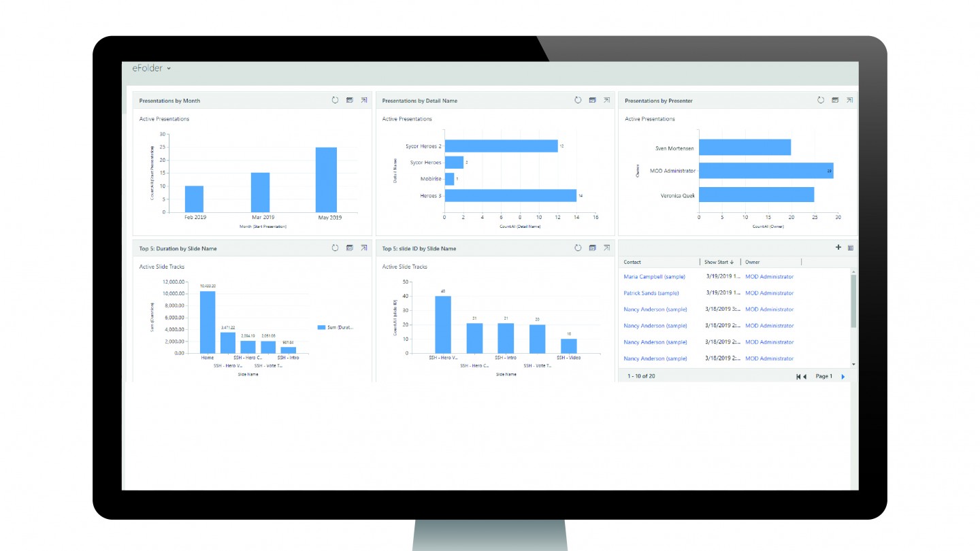View records for Presentations by Month chart
This screenshot has height=551, width=980.
(x=350, y=100)
